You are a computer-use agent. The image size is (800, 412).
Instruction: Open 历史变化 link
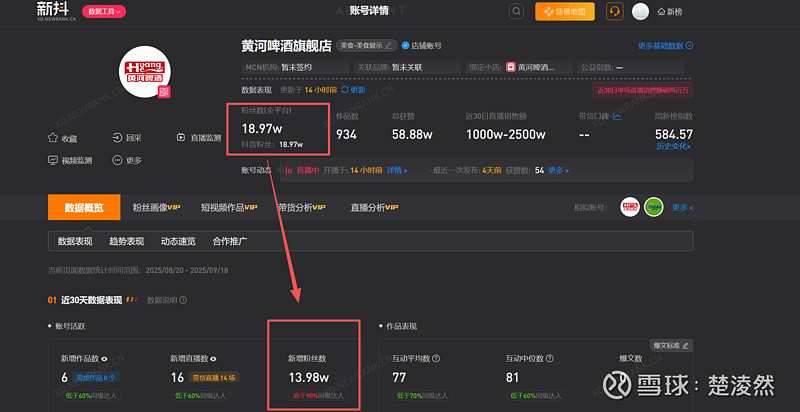pyautogui.click(x=673, y=146)
